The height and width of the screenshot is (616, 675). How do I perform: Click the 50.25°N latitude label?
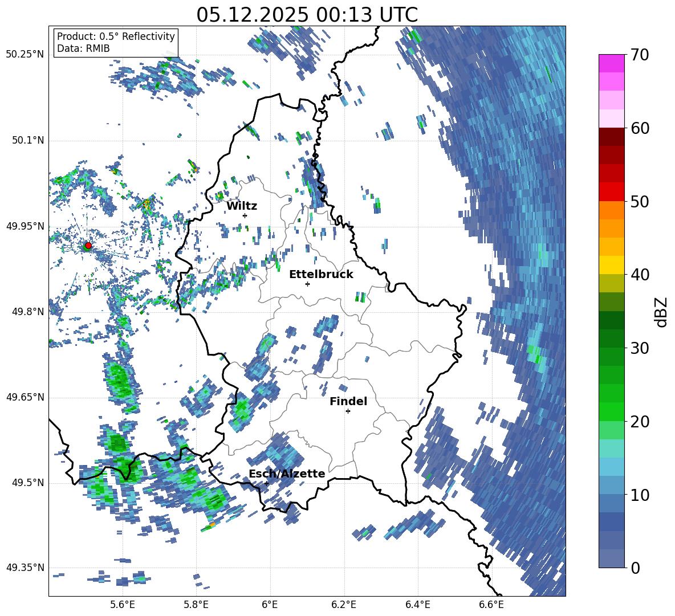coord(25,55)
